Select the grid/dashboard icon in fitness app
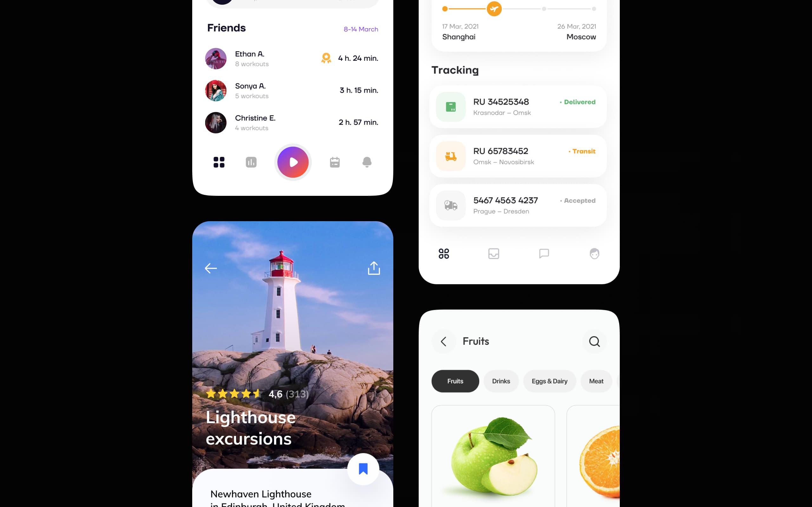This screenshot has height=507, width=812. pos(219,162)
